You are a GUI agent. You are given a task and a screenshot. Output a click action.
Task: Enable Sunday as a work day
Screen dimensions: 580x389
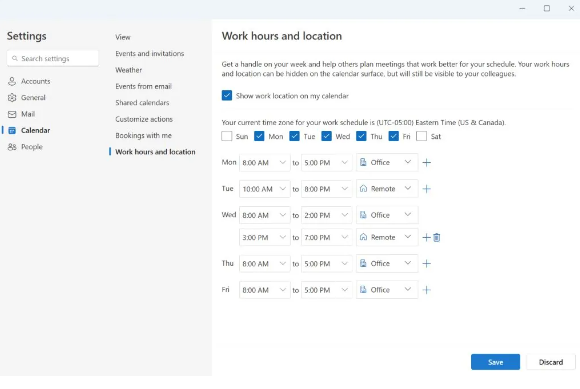[227, 136]
